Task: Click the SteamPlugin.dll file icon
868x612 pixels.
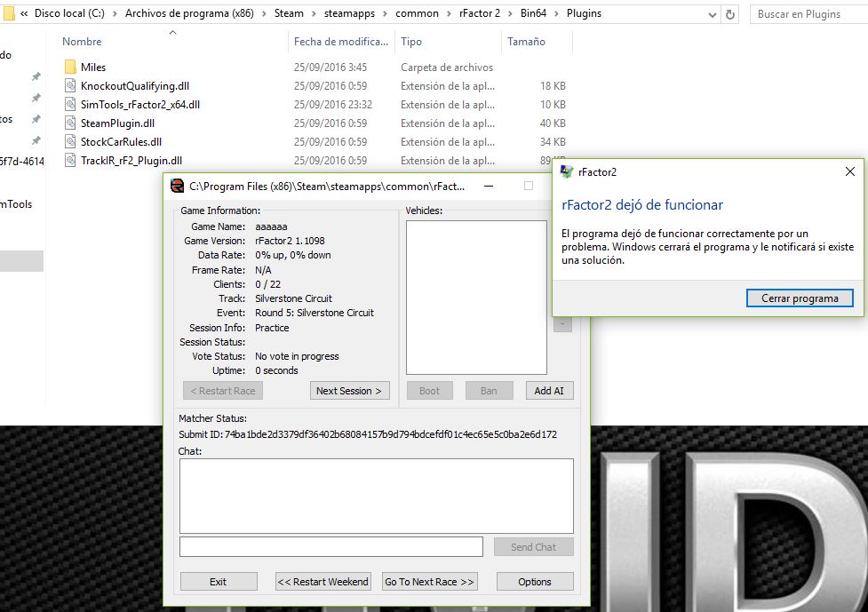Action: 70,123
